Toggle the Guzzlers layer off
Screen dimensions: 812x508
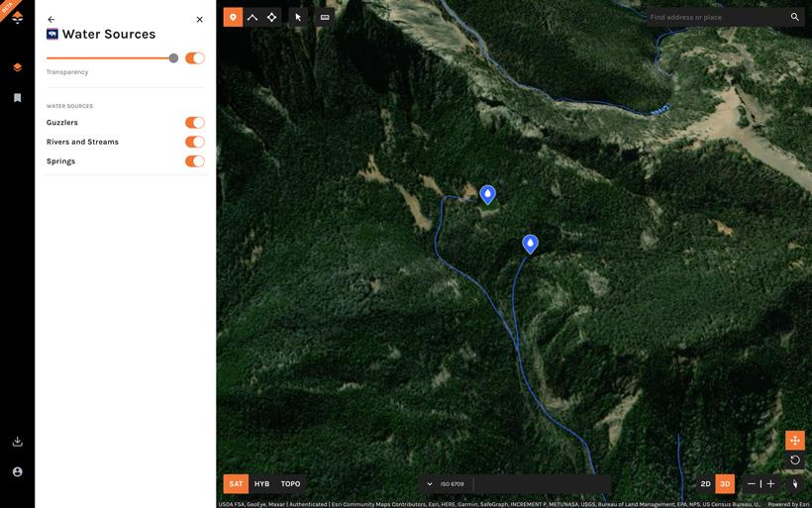pyautogui.click(x=195, y=122)
